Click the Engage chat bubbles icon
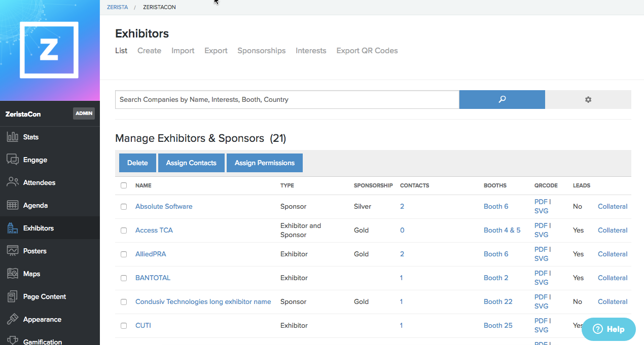Viewport: 644px width, 345px height. pos(12,160)
